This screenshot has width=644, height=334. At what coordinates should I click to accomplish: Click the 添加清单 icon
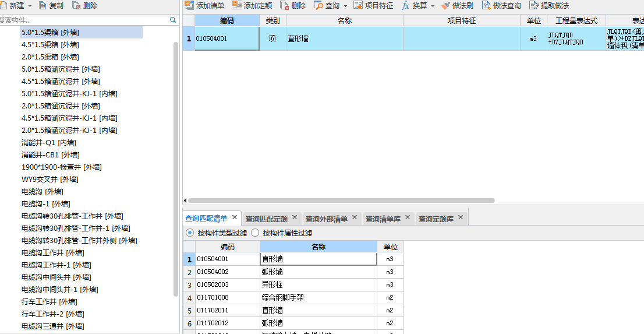click(189, 5)
